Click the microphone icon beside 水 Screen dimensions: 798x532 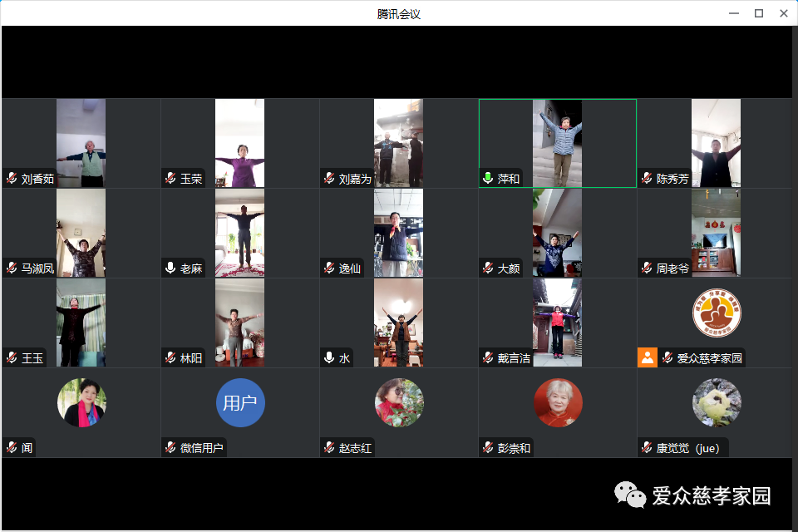[329, 358]
